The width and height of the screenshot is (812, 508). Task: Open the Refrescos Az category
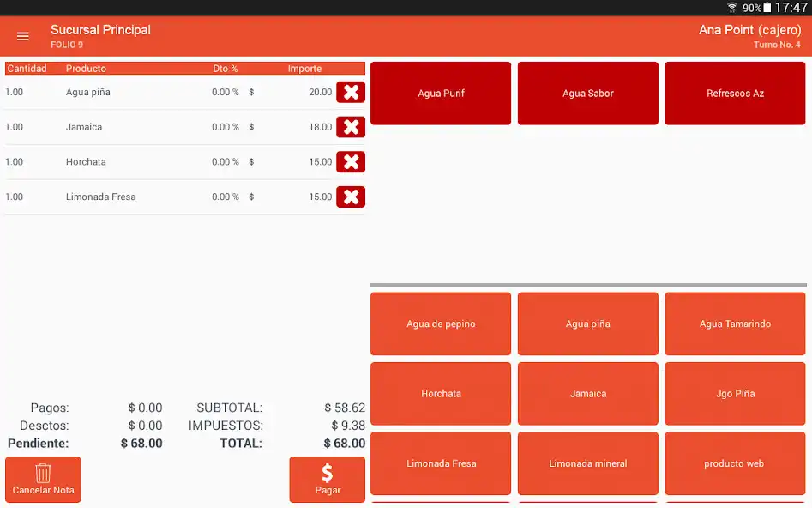pos(735,93)
